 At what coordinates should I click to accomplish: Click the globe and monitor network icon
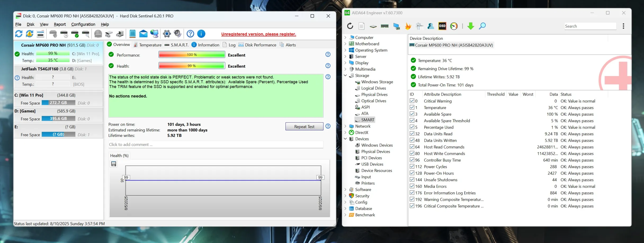coord(154,34)
